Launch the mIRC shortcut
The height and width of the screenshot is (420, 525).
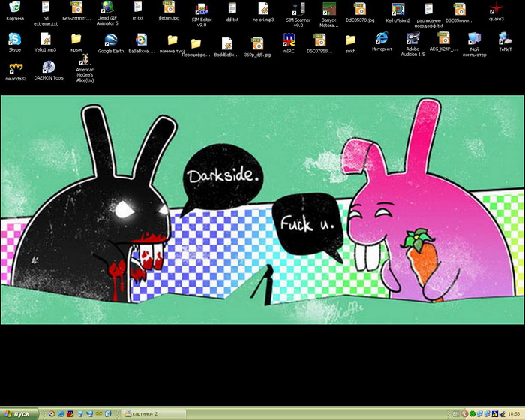click(x=289, y=43)
